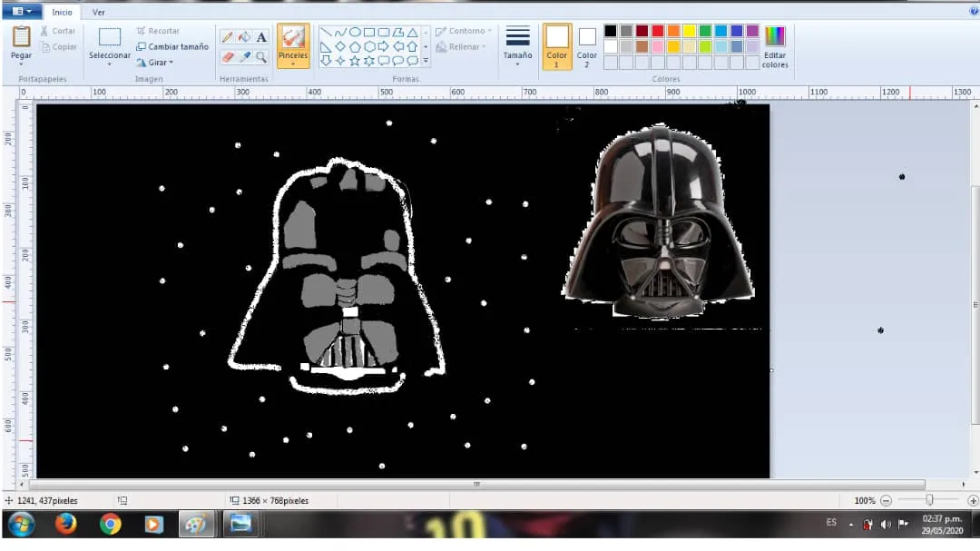Select the Fill with color bucket tool

(244, 37)
